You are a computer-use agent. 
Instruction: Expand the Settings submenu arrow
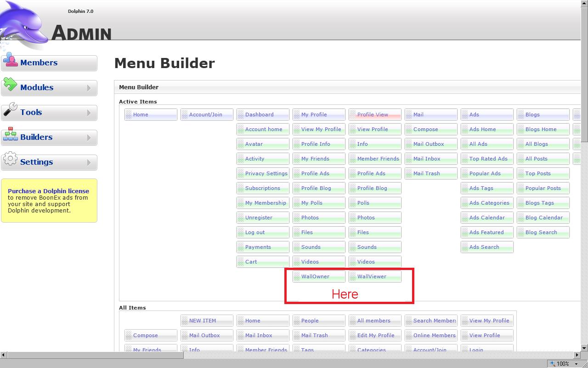coord(89,162)
